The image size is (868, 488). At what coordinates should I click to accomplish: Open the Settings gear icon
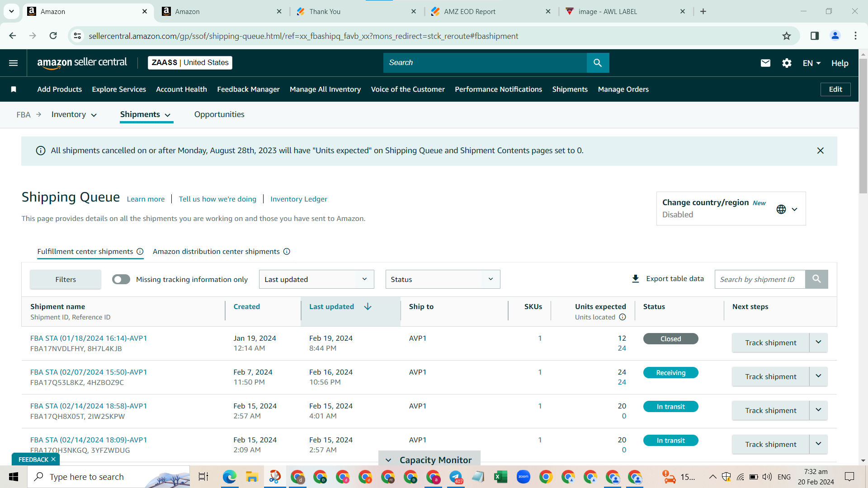787,63
